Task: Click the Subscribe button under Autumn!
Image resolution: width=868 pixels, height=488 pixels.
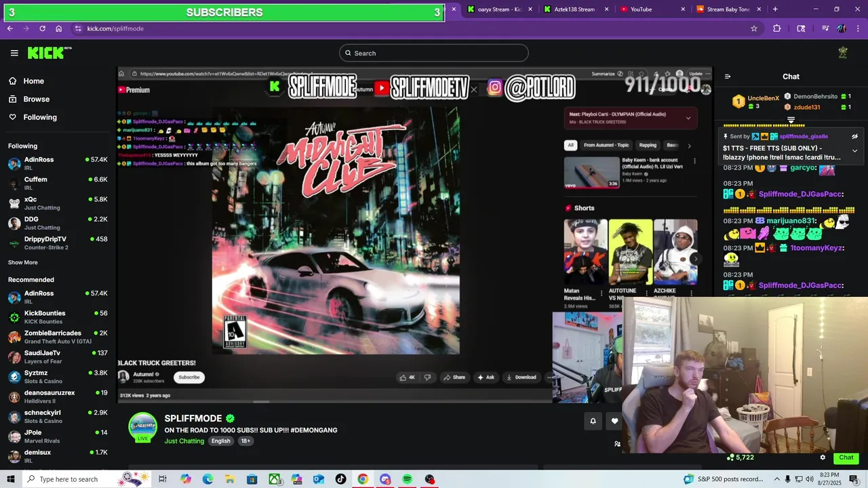Action: coord(189,378)
